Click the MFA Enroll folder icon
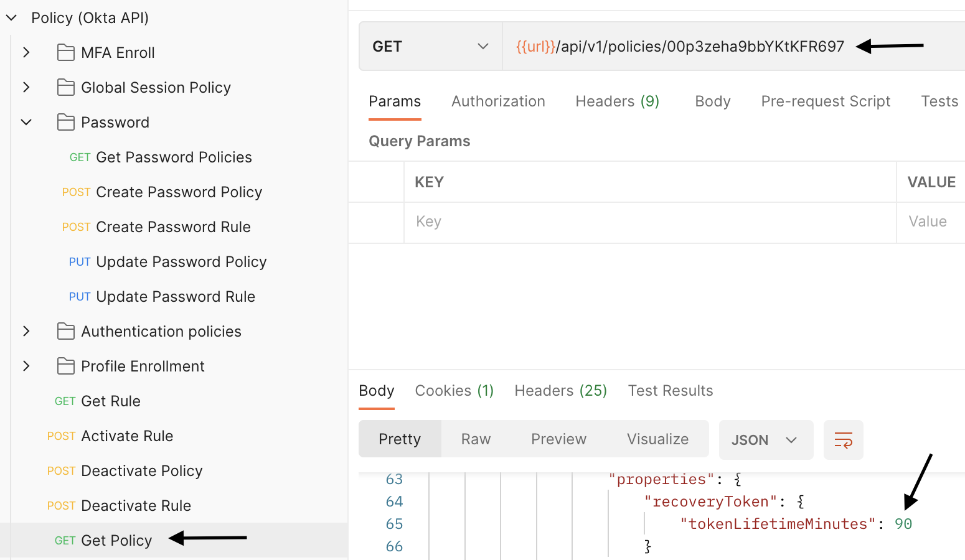Image resolution: width=965 pixels, height=560 pixels. pyautogui.click(x=65, y=53)
